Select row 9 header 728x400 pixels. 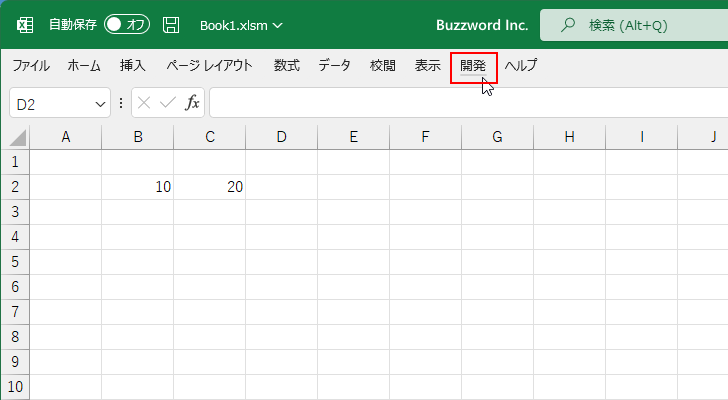point(15,362)
